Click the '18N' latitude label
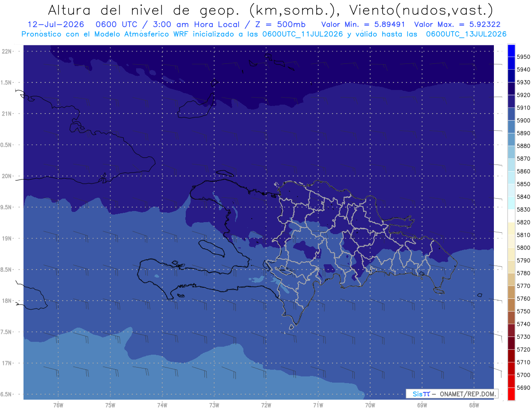The image size is (532, 411). pos(7,301)
